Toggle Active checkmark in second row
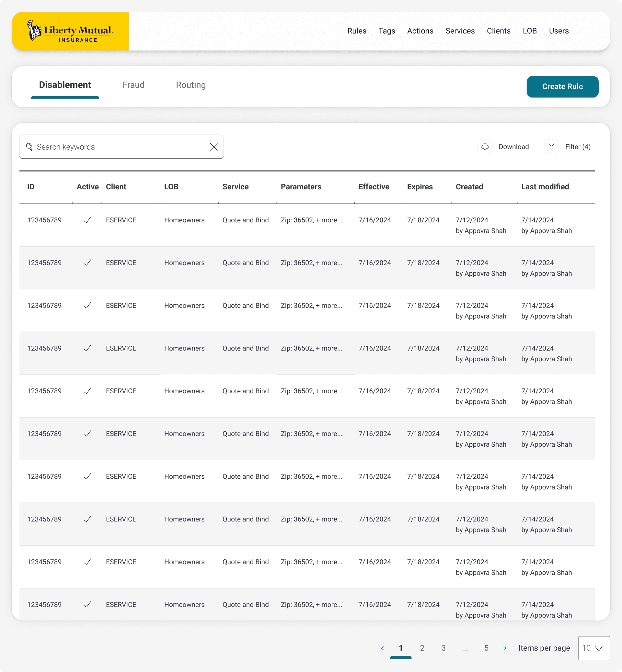Screen dimensions: 622x672 coord(87,263)
